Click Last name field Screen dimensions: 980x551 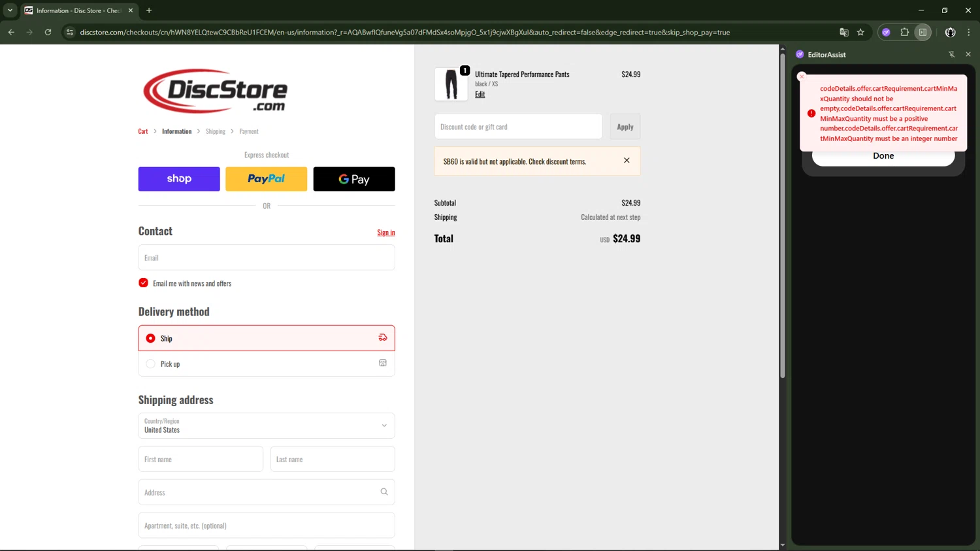click(x=333, y=459)
